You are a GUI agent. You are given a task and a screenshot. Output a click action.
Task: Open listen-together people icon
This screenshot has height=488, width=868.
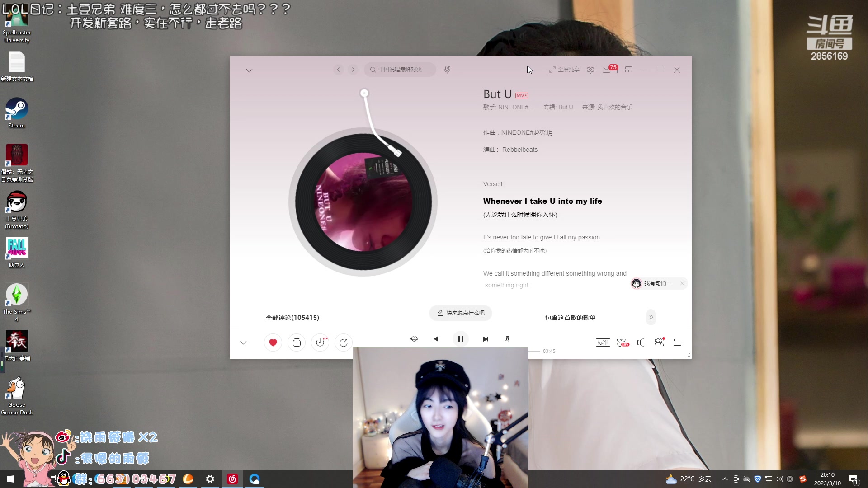coord(659,342)
